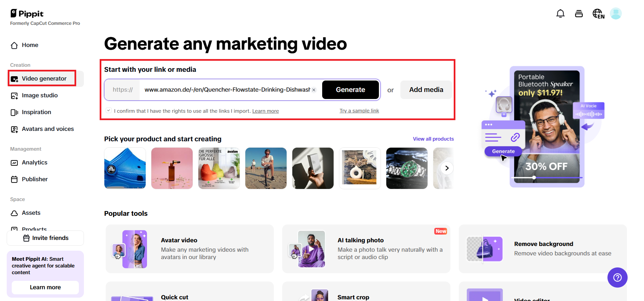Follow the Try a sample link

359,111
